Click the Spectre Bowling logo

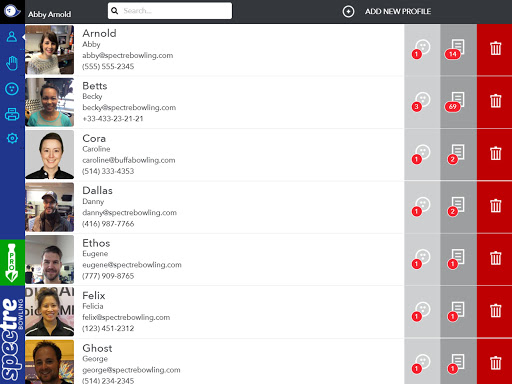12,335
